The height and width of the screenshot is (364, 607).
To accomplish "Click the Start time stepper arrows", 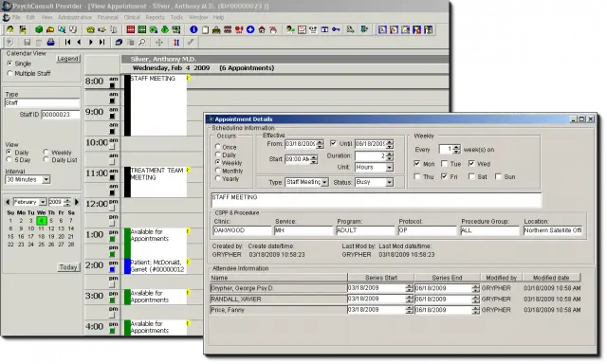I will (314, 159).
